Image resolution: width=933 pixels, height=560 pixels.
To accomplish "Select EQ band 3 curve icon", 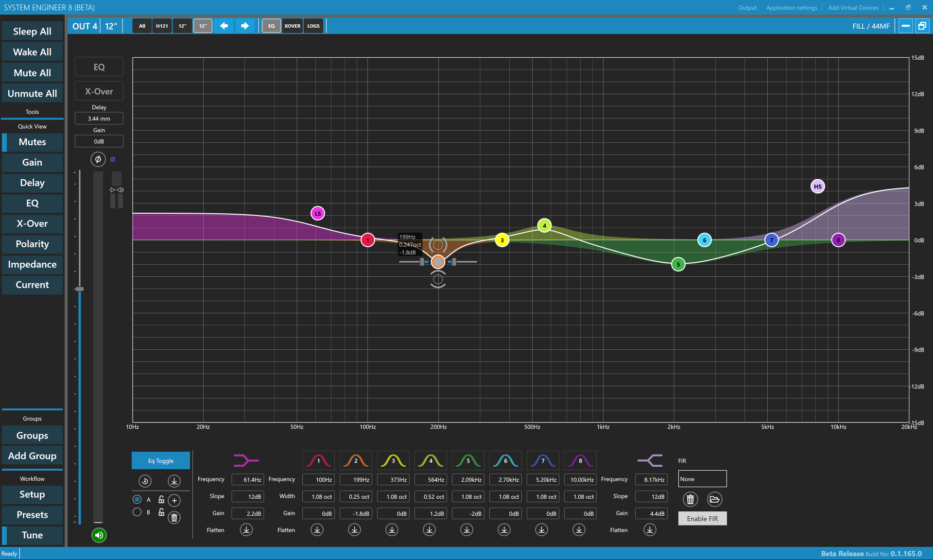I will 394,460.
